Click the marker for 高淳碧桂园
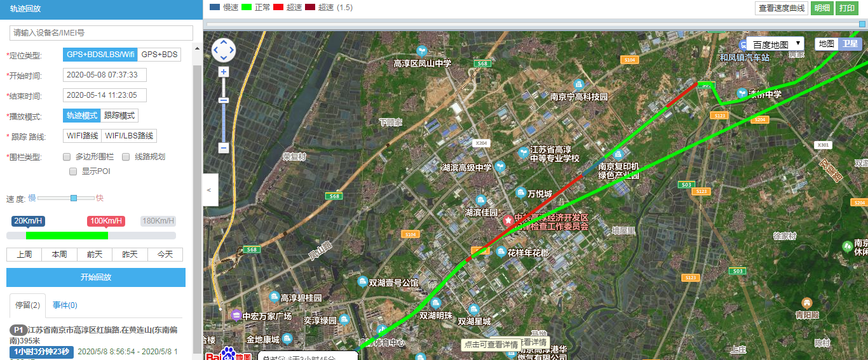Viewport: 868px width, 360px height. tap(274, 297)
